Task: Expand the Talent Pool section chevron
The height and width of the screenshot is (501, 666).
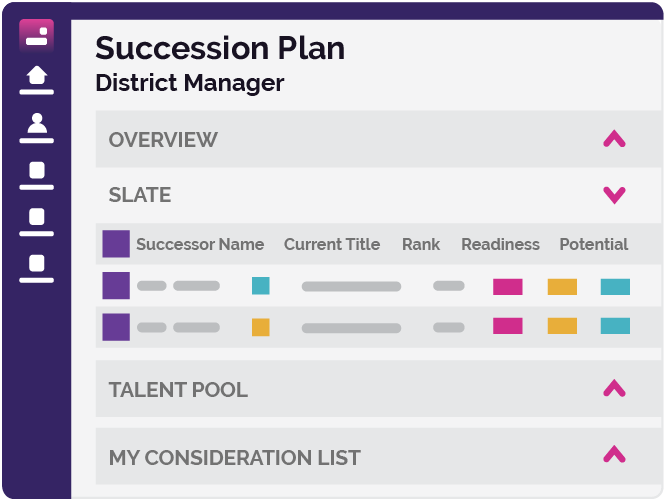Action: click(614, 389)
